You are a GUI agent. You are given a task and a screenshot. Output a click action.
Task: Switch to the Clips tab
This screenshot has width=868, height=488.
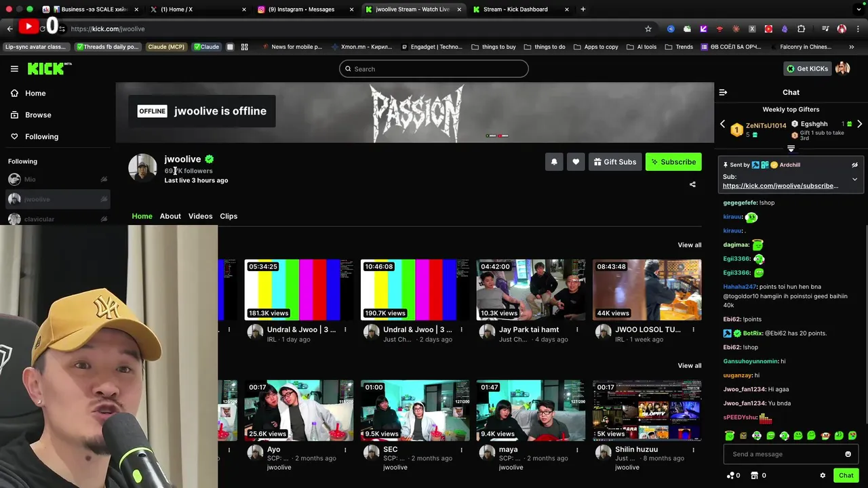(229, 216)
